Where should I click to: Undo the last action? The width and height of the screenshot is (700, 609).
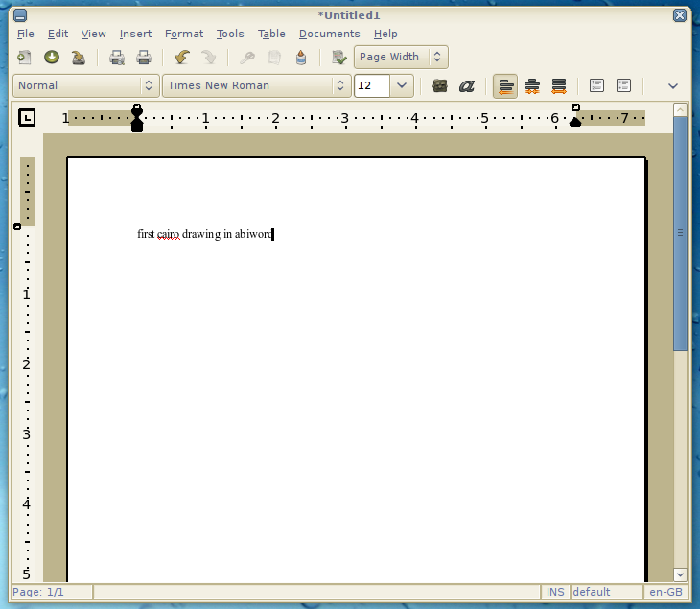tap(182, 58)
